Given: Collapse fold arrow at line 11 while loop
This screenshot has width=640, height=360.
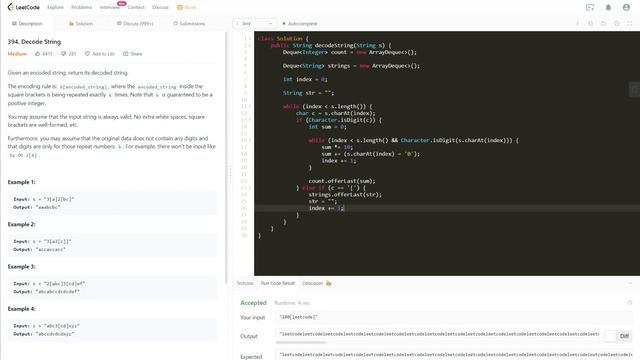Looking at the screenshot, I should 250,106.
